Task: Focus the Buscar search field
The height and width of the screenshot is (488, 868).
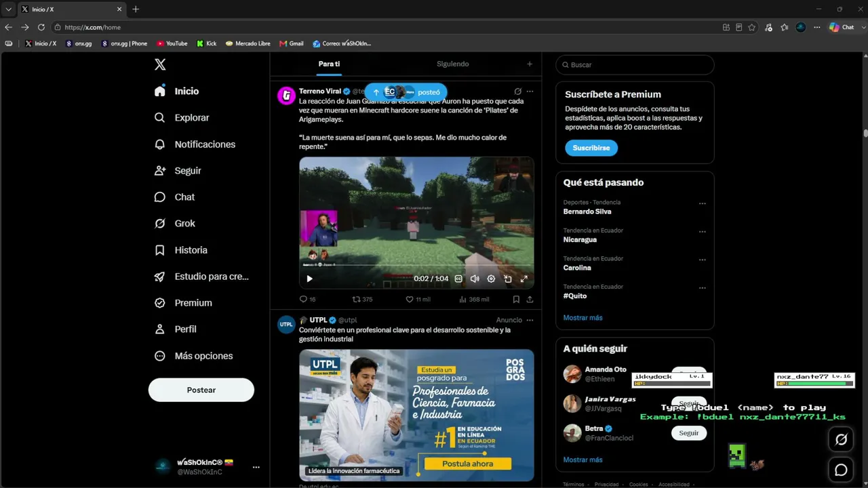Action: point(635,64)
